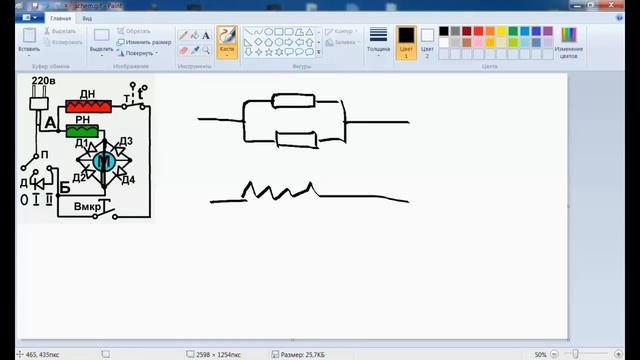The height and width of the screenshot is (360, 640).
Task: Select the Pencil tool
Action: (x=183, y=36)
